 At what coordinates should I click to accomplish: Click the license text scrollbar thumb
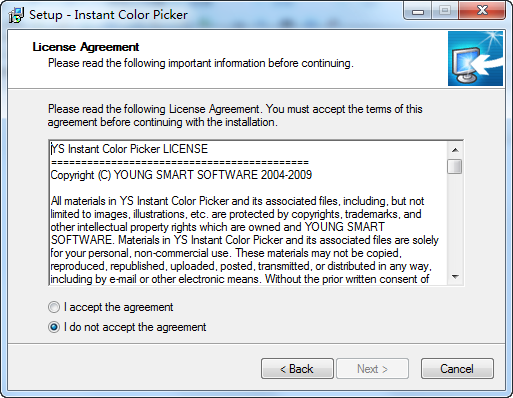pos(455,167)
